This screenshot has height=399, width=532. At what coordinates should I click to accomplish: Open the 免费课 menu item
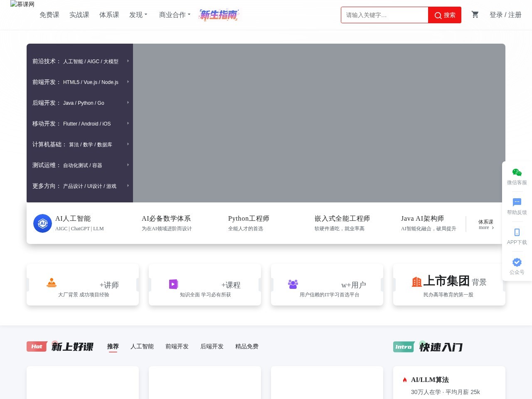(49, 15)
